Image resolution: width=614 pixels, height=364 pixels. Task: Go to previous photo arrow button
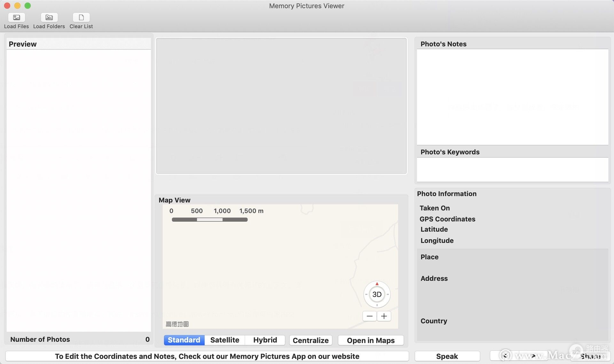tap(505, 356)
